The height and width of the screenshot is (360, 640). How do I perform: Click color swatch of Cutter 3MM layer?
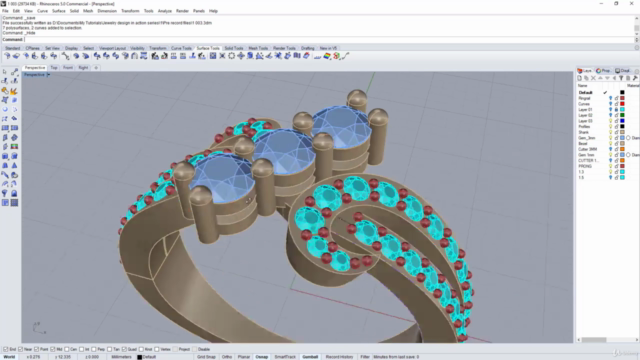pos(622,149)
